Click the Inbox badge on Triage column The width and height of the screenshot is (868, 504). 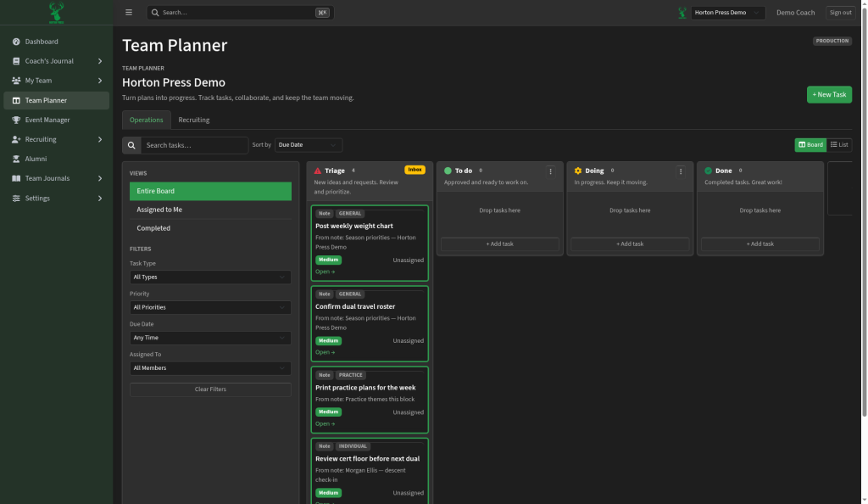415,170
